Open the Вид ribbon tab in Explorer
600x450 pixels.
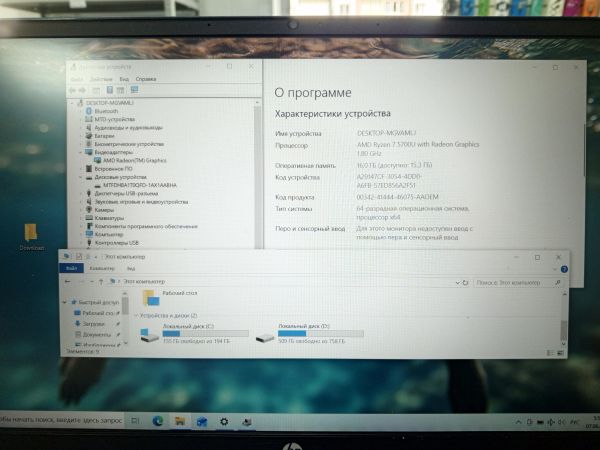(x=131, y=268)
